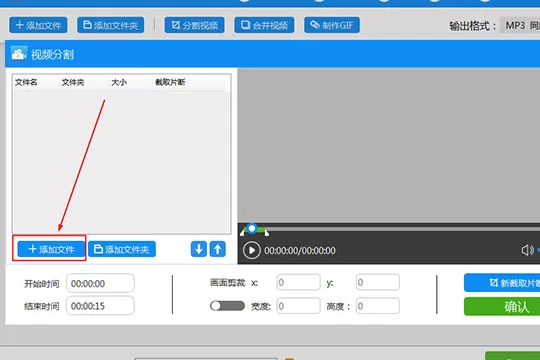540x360 pixels.
Task: Click the 开始时间 input field
Action: tap(100, 284)
